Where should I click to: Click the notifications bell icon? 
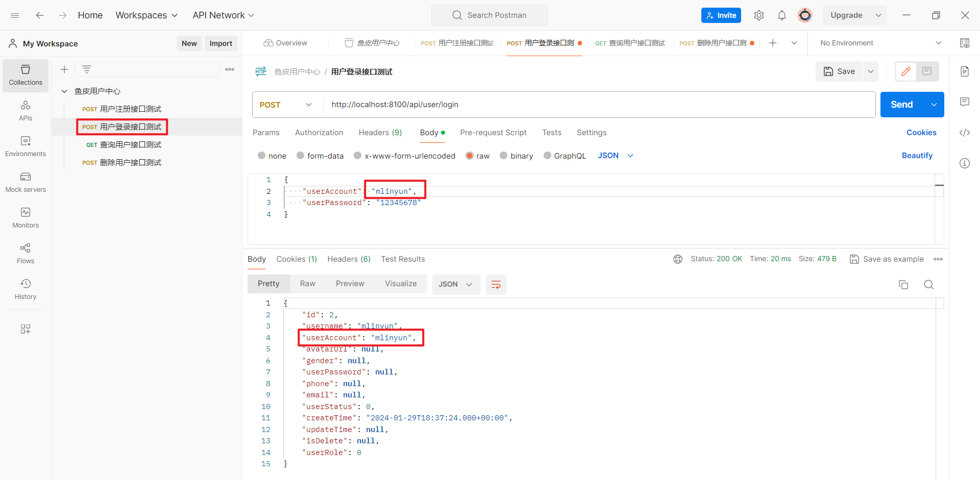tap(781, 15)
